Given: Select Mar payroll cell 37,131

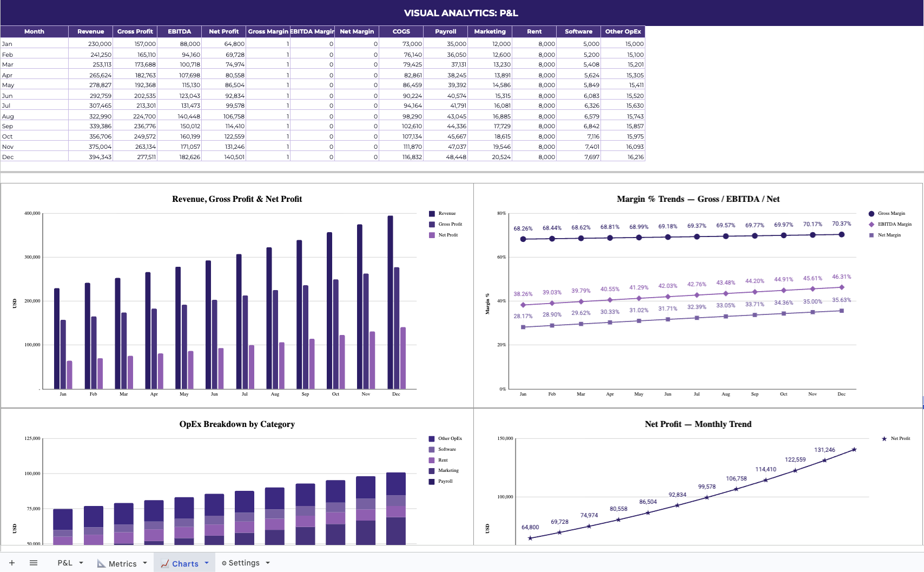Looking at the screenshot, I should (x=446, y=64).
